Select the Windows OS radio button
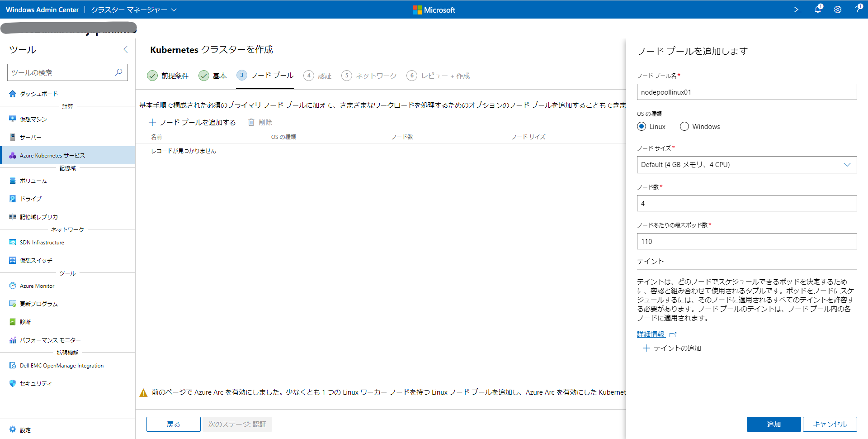Screen dimensions: 868x439 [x=684, y=126]
